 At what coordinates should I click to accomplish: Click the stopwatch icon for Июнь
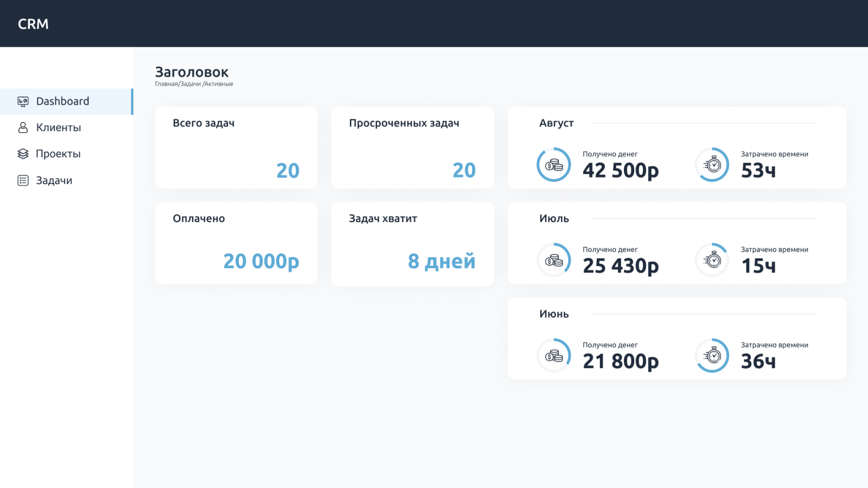point(712,356)
